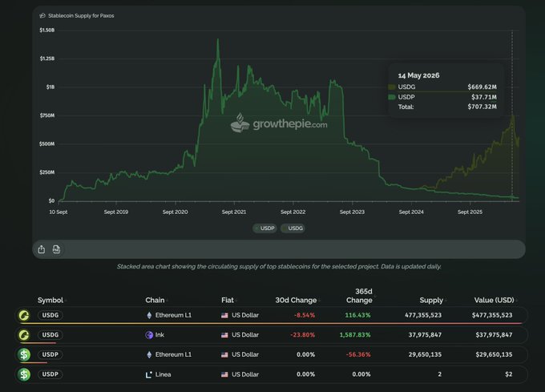Viewport: 545px width, 392px height.
Task: Click the USDP dollar logo in the Linea row
Action: (x=24, y=374)
